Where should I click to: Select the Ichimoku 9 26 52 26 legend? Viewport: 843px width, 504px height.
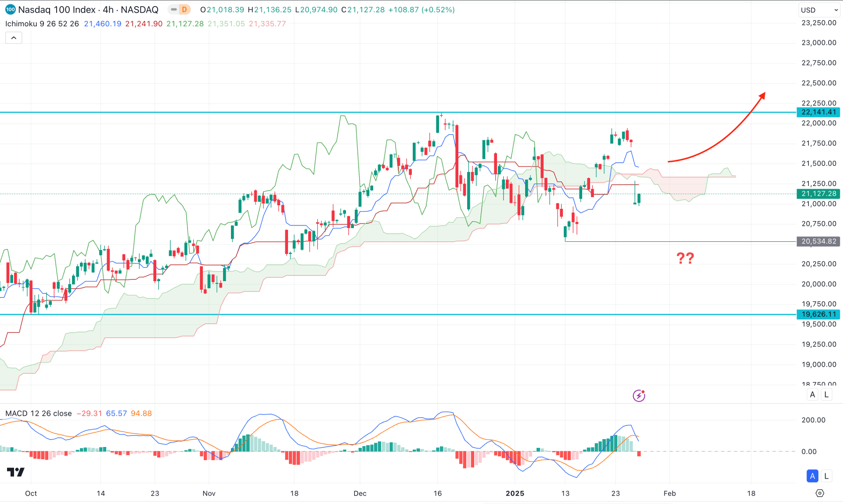42,24
